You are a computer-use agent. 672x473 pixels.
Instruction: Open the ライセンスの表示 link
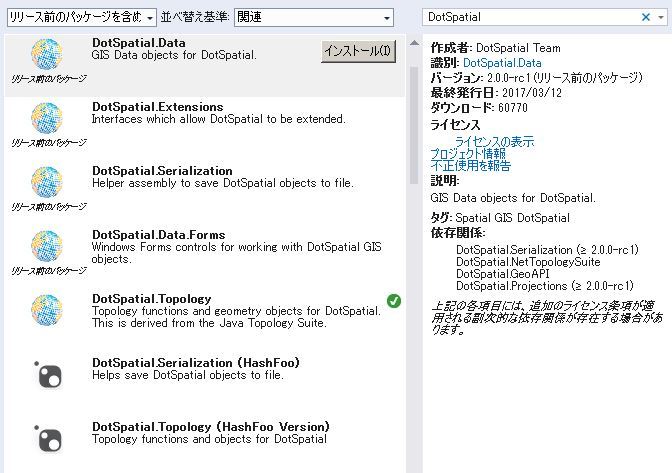click(x=494, y=141)
